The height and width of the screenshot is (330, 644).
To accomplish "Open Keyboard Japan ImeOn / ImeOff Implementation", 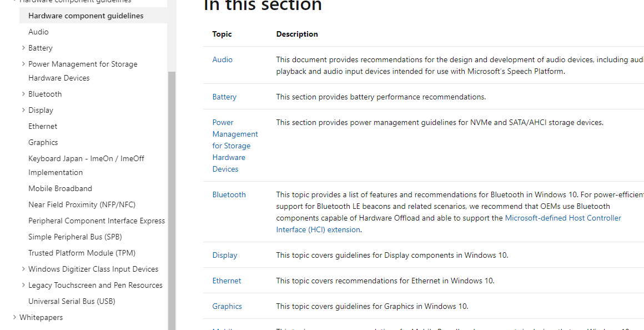I will 86,165.
